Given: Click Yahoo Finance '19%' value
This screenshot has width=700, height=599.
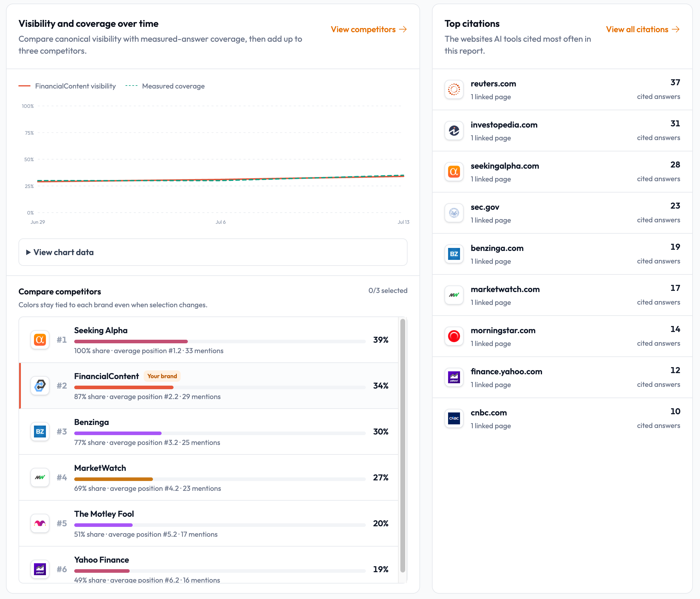Looking at the screenshot, I should [380, 569].
